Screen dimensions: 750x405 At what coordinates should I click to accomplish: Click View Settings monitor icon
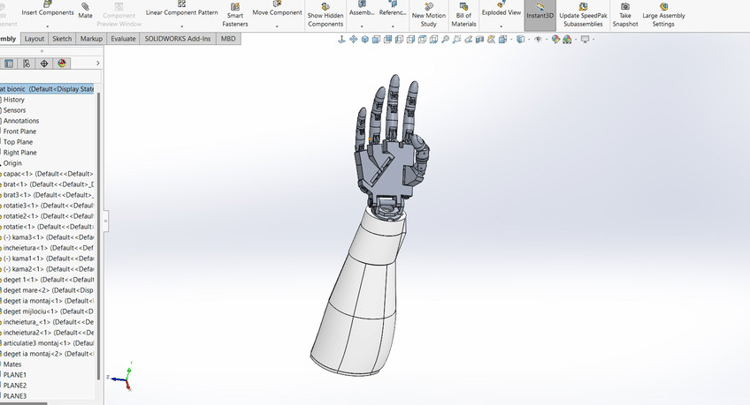click(585, 39)
